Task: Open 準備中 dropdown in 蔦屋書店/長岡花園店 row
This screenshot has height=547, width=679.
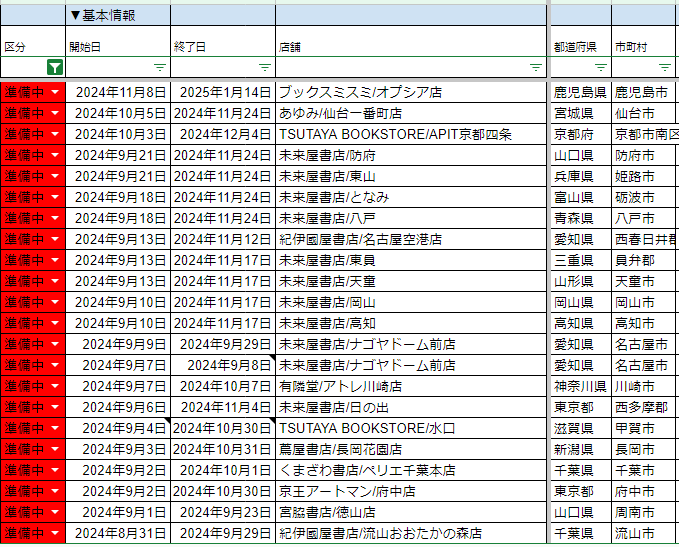Action: (x=55, y=449)
